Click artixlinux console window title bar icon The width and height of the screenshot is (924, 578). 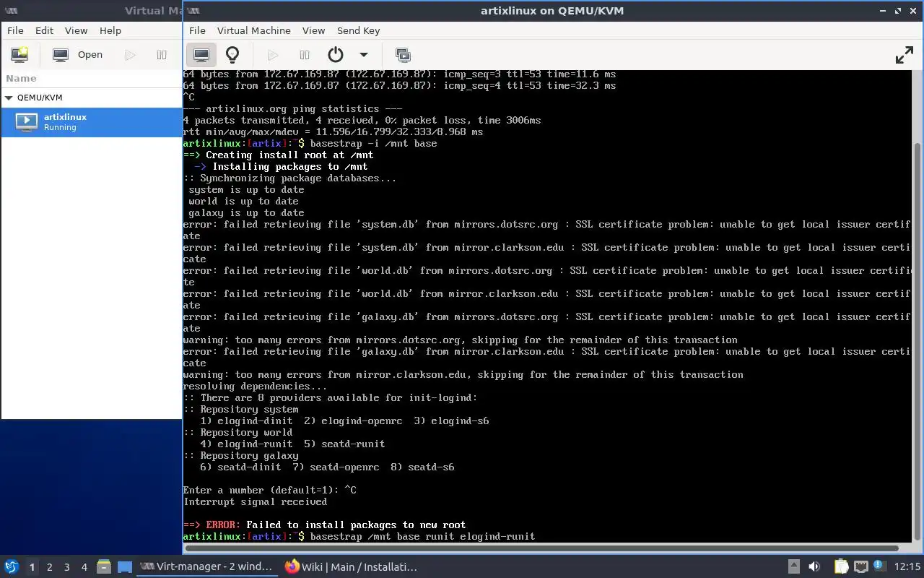pyautogui.click(x=193, y=10)
